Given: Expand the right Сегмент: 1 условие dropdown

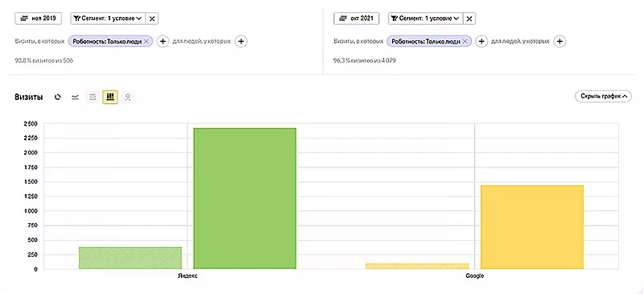Looking at the screenshot, I should pos(426,19).
